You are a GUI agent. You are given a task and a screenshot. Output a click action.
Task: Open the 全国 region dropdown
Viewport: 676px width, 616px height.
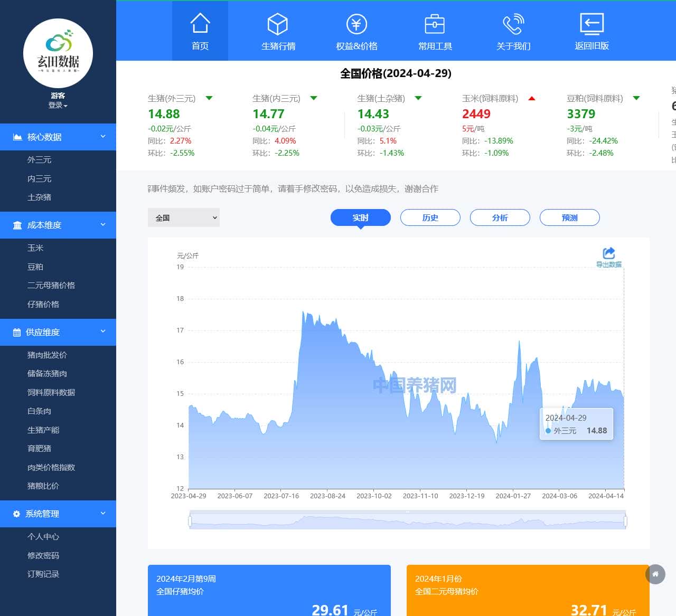tap(184, 217)
